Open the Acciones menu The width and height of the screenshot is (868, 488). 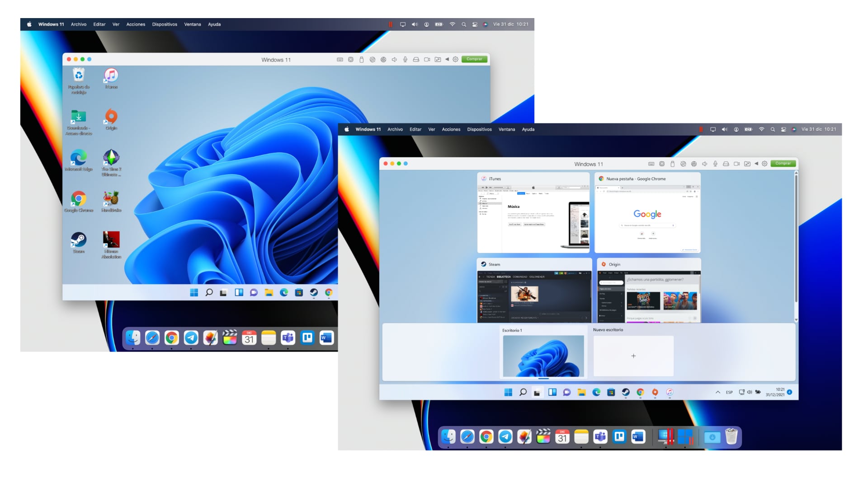[x=451, y=129]
